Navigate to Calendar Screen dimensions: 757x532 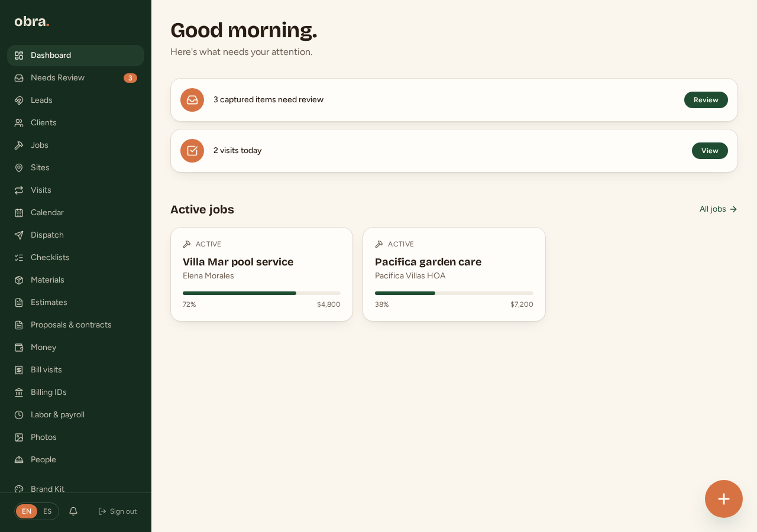click(x=76, y=213)
